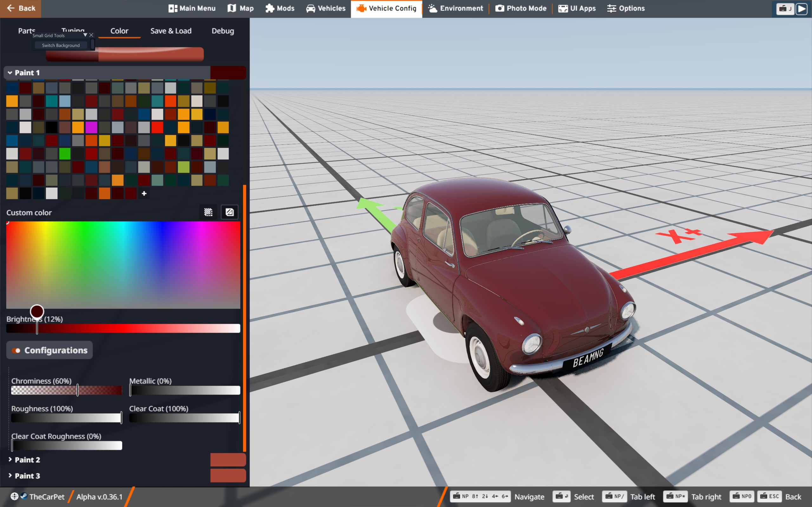Viewport: 812px width, 507px height.
Task: Select the magenta color swatch in palette
Action: [x=91, y=127]
